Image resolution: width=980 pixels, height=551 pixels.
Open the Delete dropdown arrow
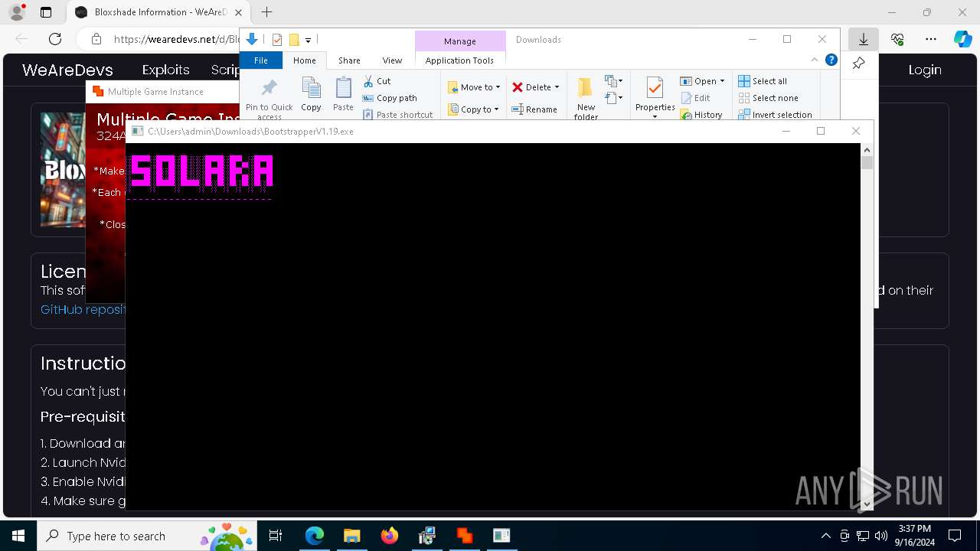[557, 87]
